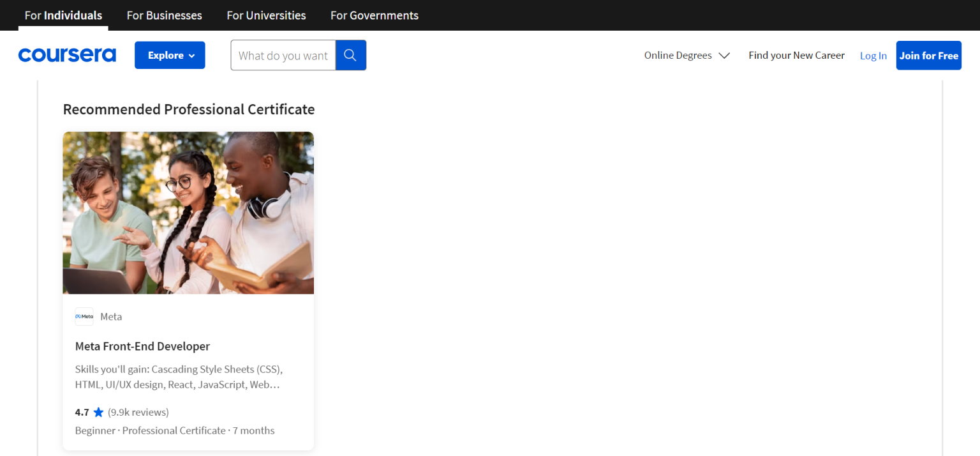Image resolution: width=980 pixels, height=456 pixels.
Task: Click the Coursera logo
Action: [x=67, y=56]
